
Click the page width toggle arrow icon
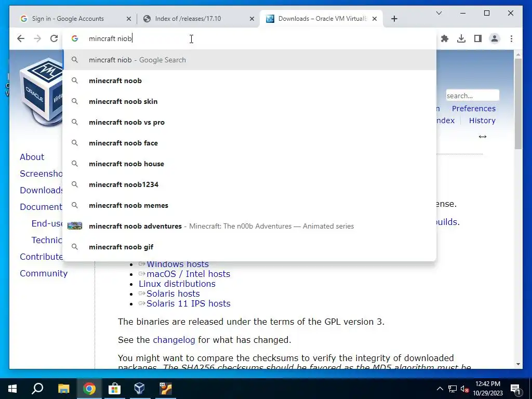click(x=483, y=137)
